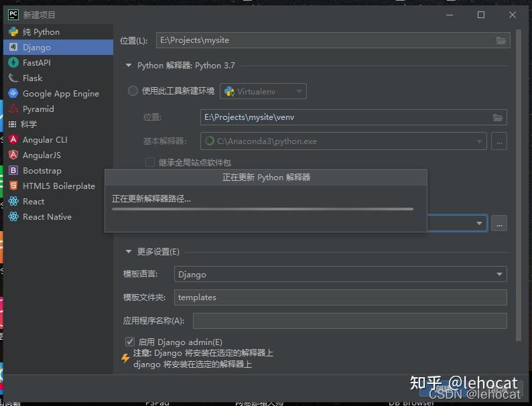Click the Google App Engine icon
Image resolution: width=532 pixels, height=406 pixels.
tap(13, 93)
